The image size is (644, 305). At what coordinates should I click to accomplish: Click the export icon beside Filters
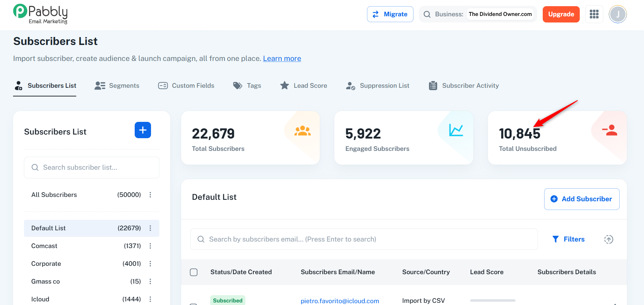click(608, 239)
